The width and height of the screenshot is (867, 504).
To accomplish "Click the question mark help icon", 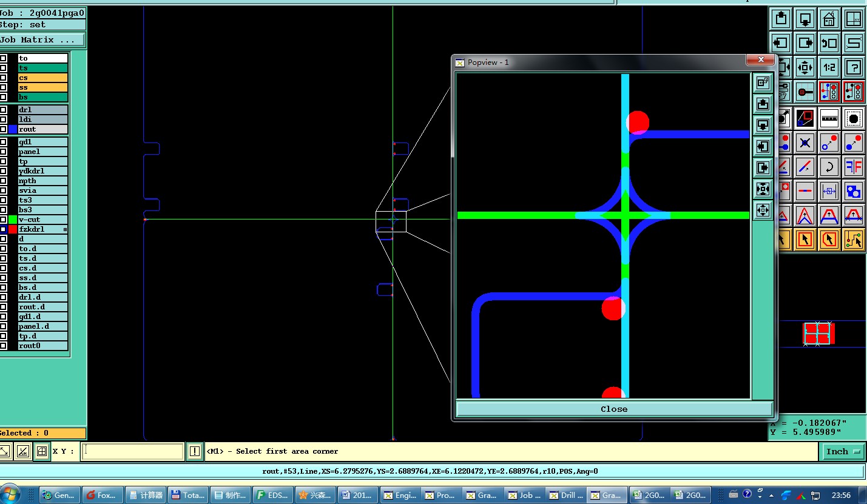I will 854,67.
